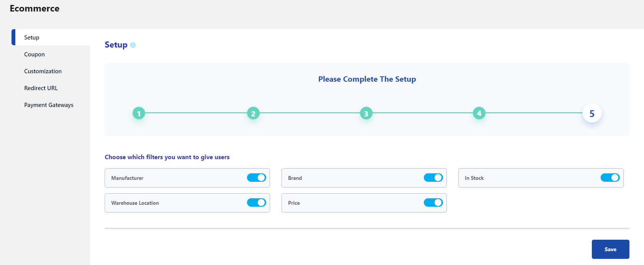The width and height of the screenshot is (644, 265).
Task: Click the info icon beside Setup heading
Action: [x=133, y=45]
